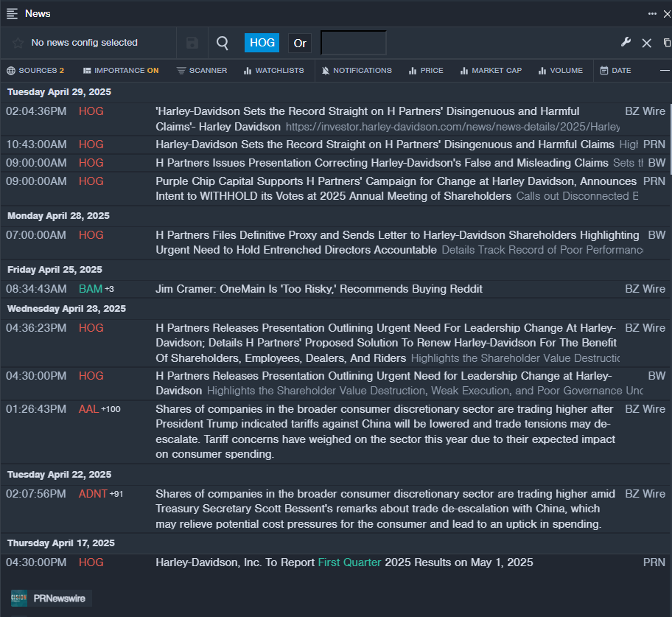Select the Wednesday April 23, 2025 date header
Image resolution: width=672 pixels, height=617 pixels.
click(66, 309)
